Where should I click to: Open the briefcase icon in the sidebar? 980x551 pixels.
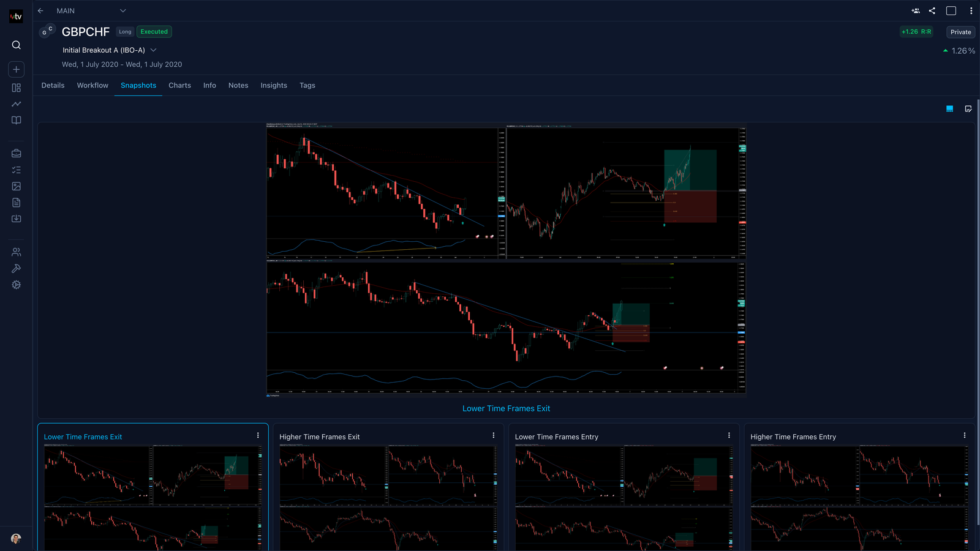(x=17, y=154)
